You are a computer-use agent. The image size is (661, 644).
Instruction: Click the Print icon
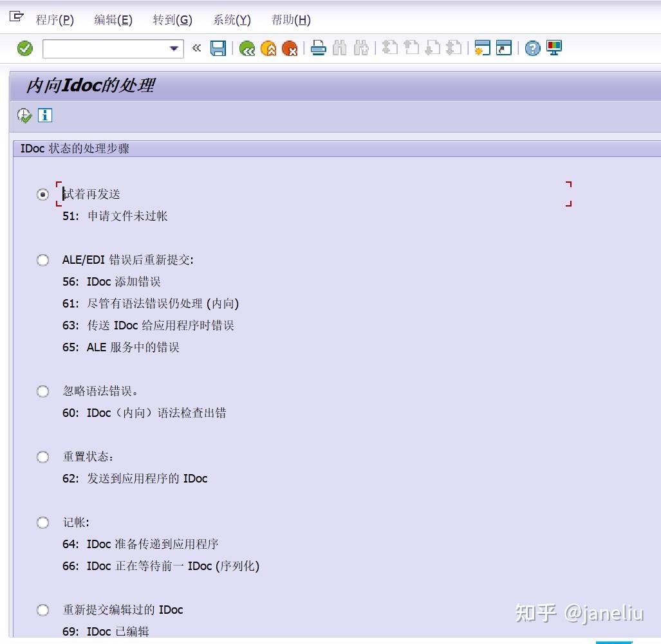coord(318,48)
